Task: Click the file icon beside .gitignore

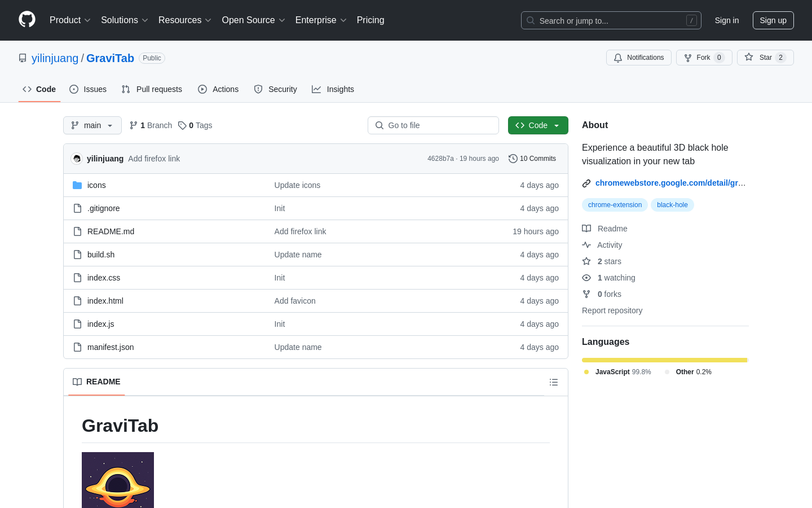Action: click(x=77, y=208)
